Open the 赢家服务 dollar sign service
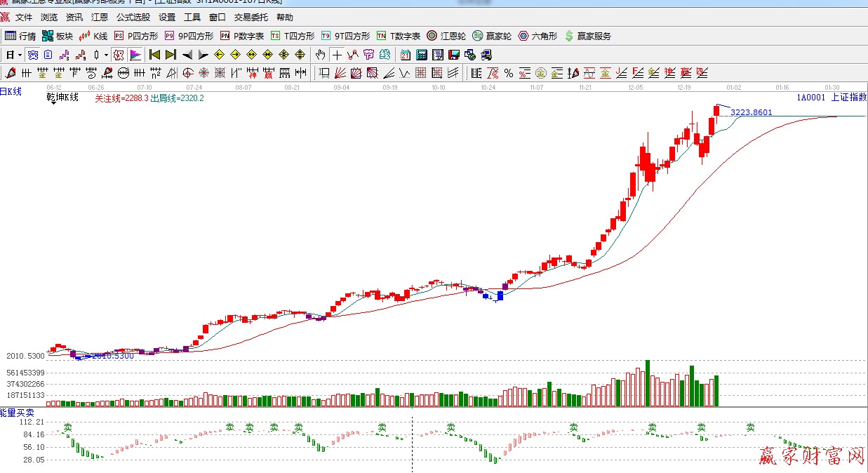 pyautogui.click(x=588, y=36)
